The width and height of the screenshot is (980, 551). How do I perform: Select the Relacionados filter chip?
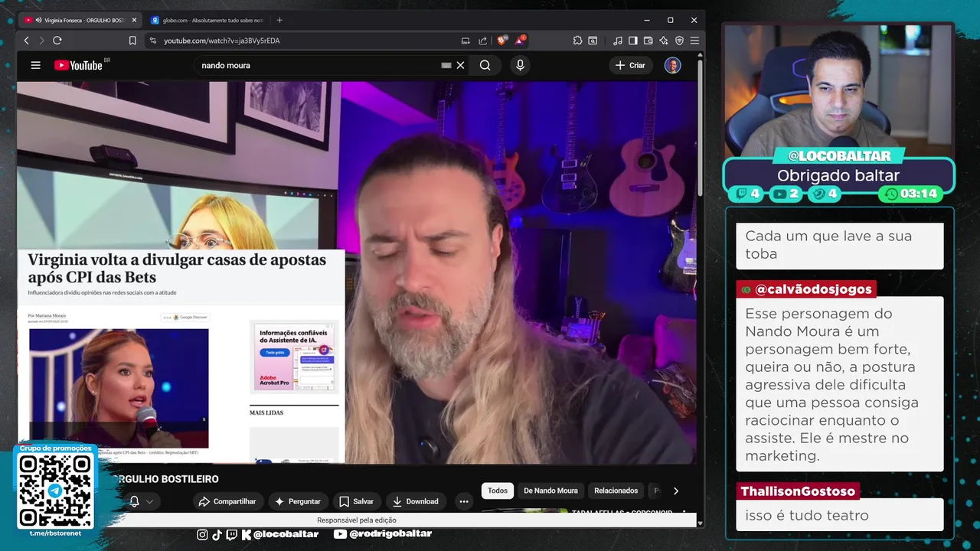click(x=616, y=491)
